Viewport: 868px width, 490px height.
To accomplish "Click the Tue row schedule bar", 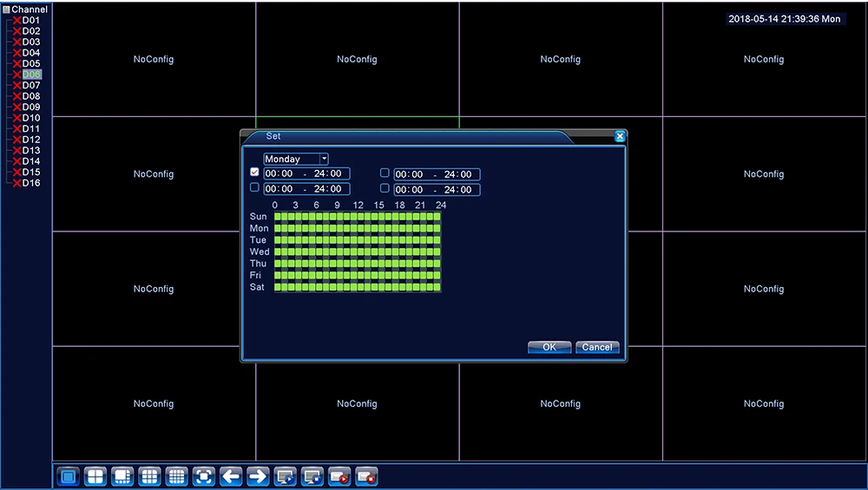I will 358,240.
